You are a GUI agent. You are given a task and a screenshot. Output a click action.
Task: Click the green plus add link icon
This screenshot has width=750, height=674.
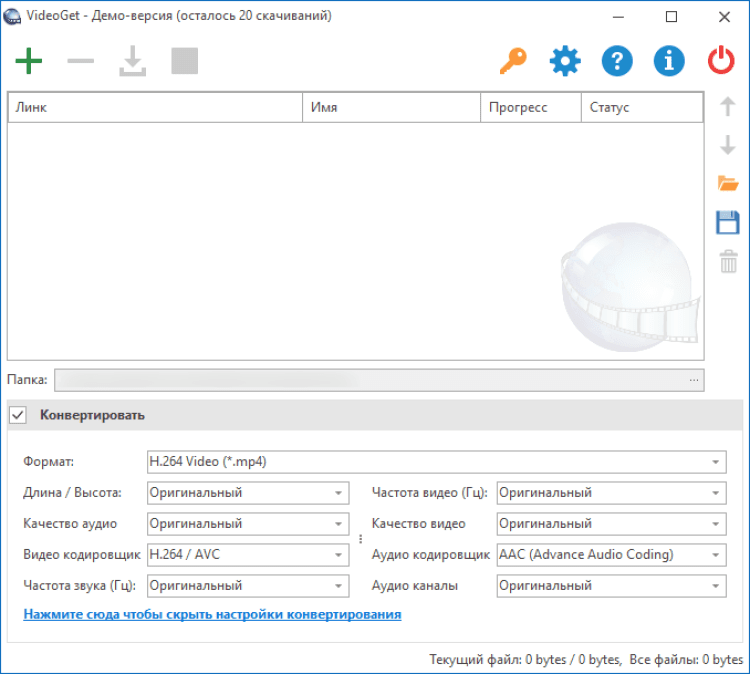point(29,61)
